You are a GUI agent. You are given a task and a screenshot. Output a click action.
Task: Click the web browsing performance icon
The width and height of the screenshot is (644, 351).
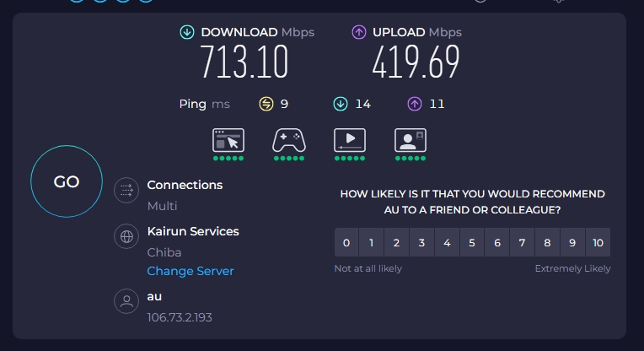point(228,139)
